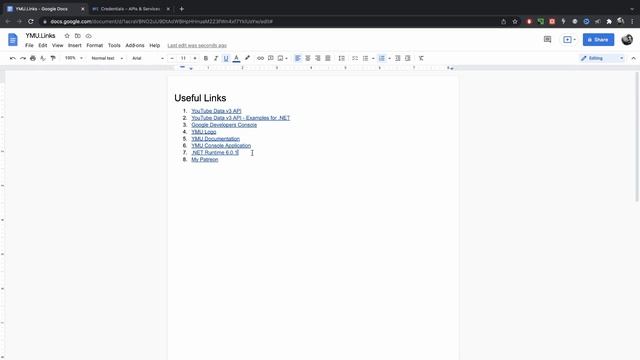Hide the menus with the up chevron
The width and height of the screenshot is (640, 360).
(633, 58)
